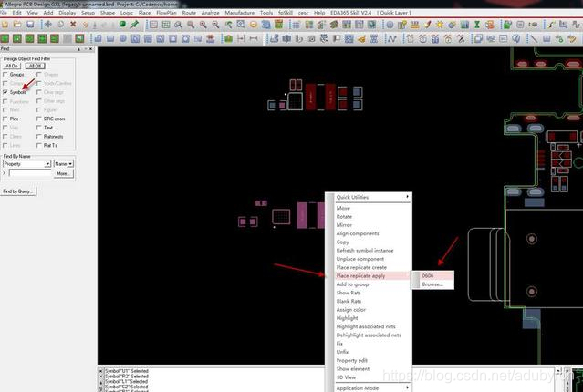Screen dimensions: 583x392
Task: Click the Symbol "U1" Selected log line
Action: (x=127, y=371)
